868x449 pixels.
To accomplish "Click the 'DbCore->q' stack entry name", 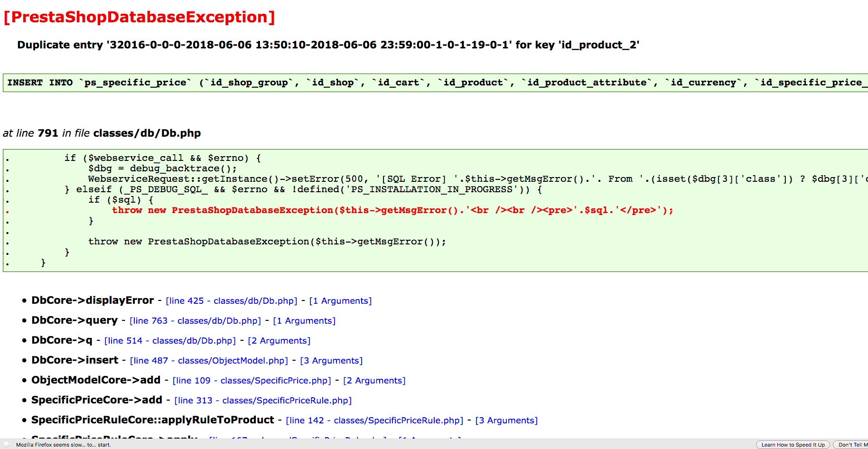I will [x=62, y=340].
